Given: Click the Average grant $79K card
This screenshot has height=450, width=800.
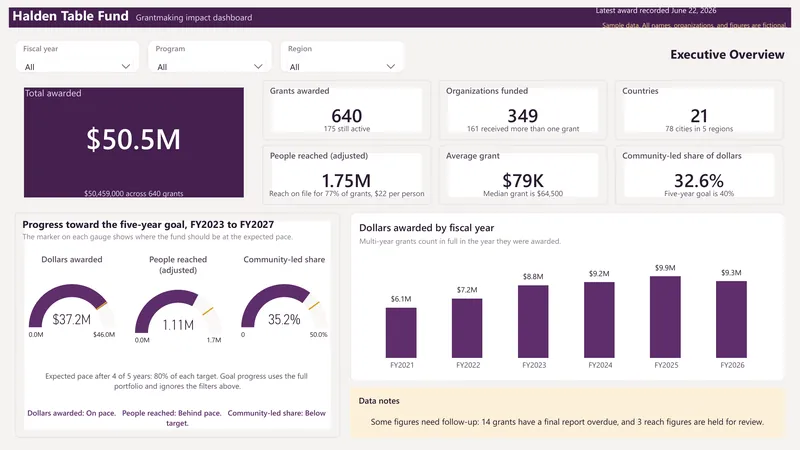Looking at the screenshot, I should pyautogui.click(x=523, y=175).
